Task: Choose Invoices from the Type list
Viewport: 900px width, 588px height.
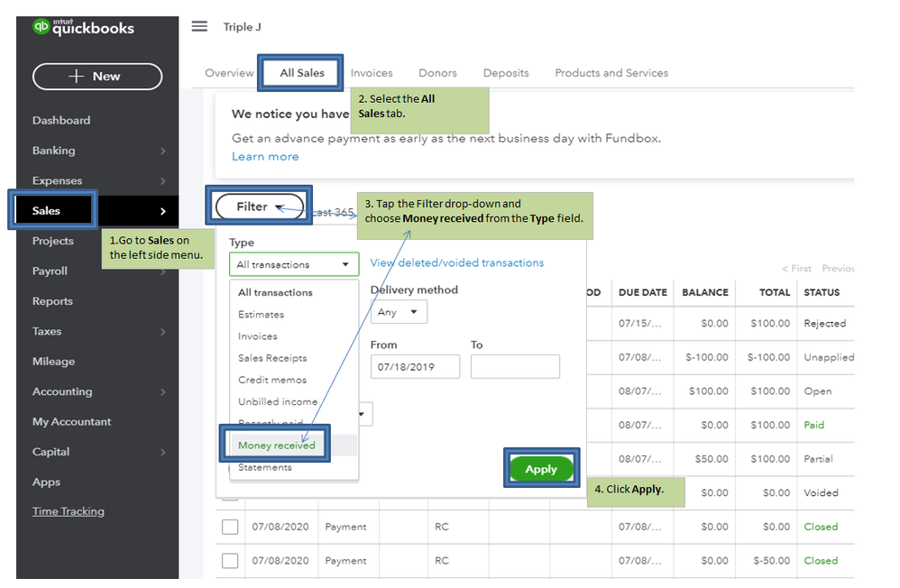Action: click(x=258, y=335)
